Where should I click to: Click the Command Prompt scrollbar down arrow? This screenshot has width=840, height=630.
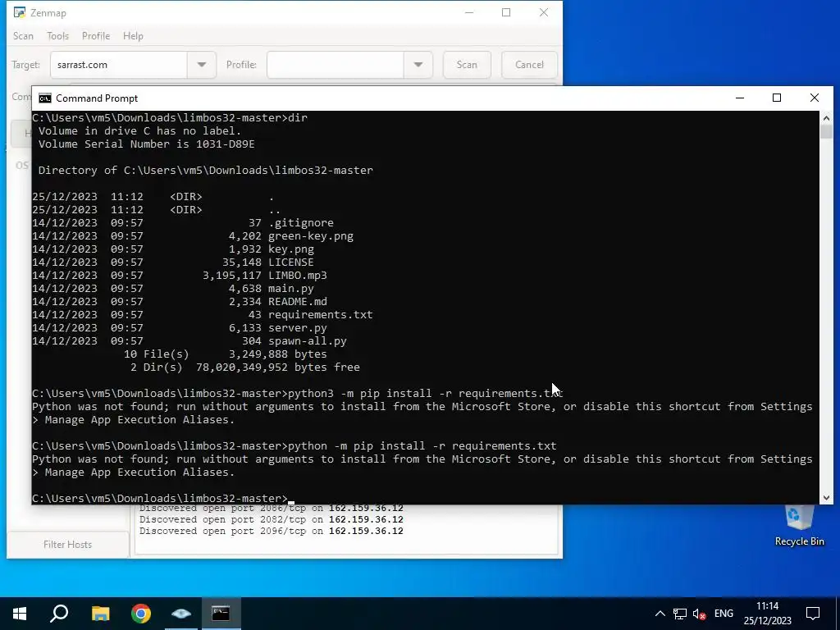click(826, 498)
